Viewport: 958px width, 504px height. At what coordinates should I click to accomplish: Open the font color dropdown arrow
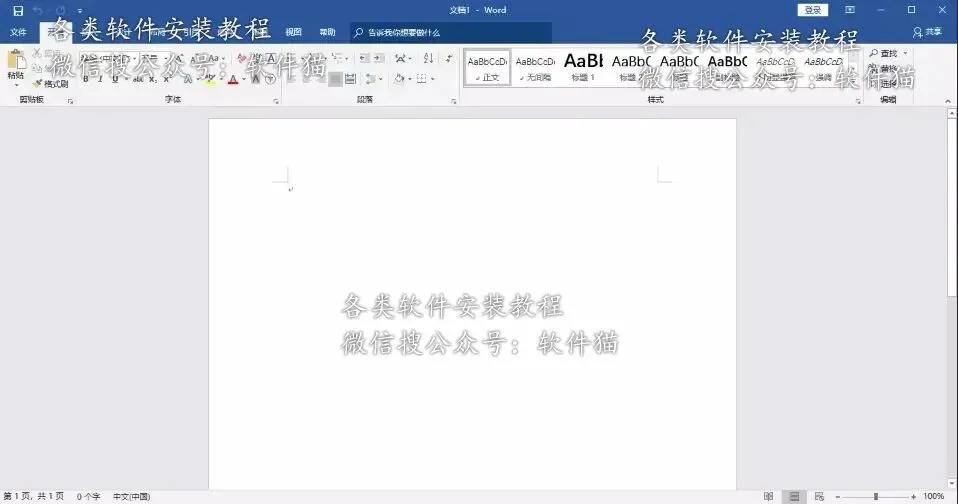click(x=243, y=79)
